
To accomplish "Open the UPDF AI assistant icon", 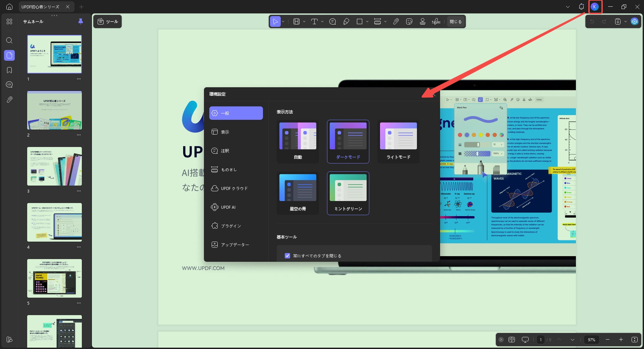I will point(634,21).
